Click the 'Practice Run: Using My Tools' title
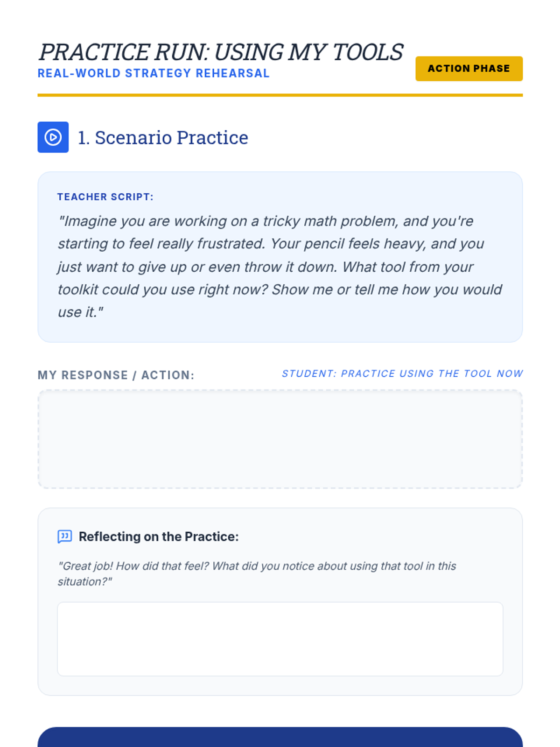The image size is (560, 747). 221,52
